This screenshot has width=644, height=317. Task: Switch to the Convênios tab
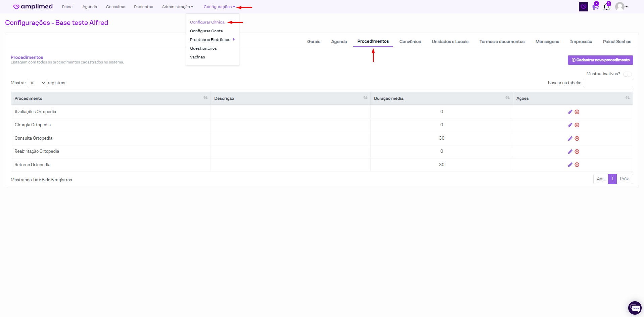pyautogui.click(x=410, y=42)
